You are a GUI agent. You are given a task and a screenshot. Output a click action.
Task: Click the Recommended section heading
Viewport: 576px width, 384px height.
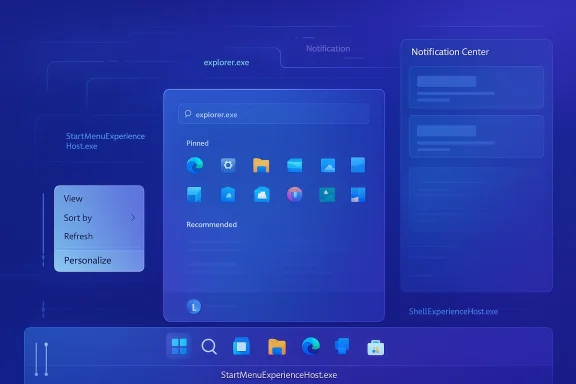(212, 225)
